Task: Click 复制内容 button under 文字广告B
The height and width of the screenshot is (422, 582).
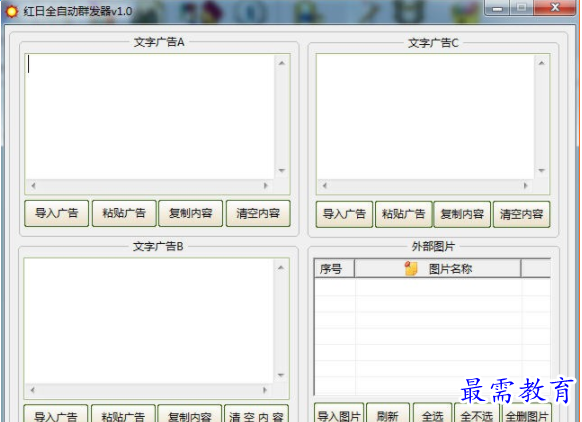Action: 190,413
